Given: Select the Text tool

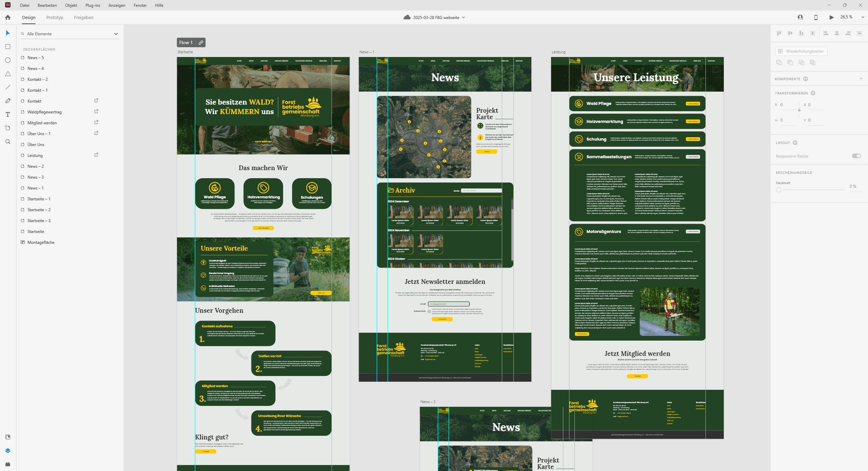Looking at the screenshot, I should (x=8, y=114).
